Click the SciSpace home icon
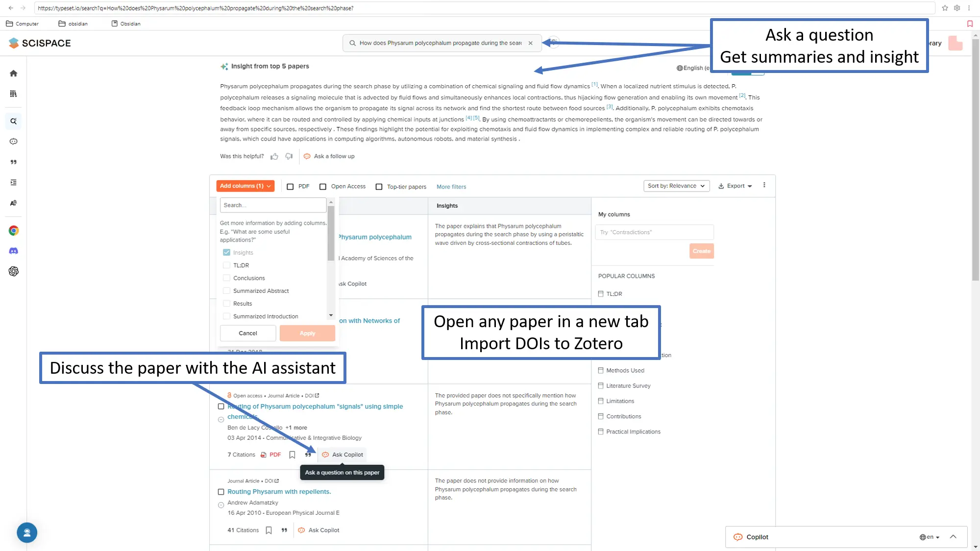This screenshot has height=551, width=980. coord(13,72)
